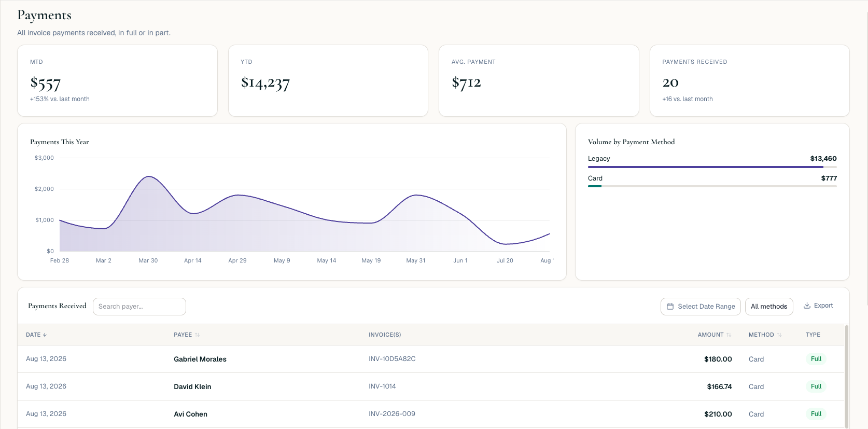Click the Full badge for David Klein payment
The height and width of the screenshot is (429, 868).
point(816,386)
